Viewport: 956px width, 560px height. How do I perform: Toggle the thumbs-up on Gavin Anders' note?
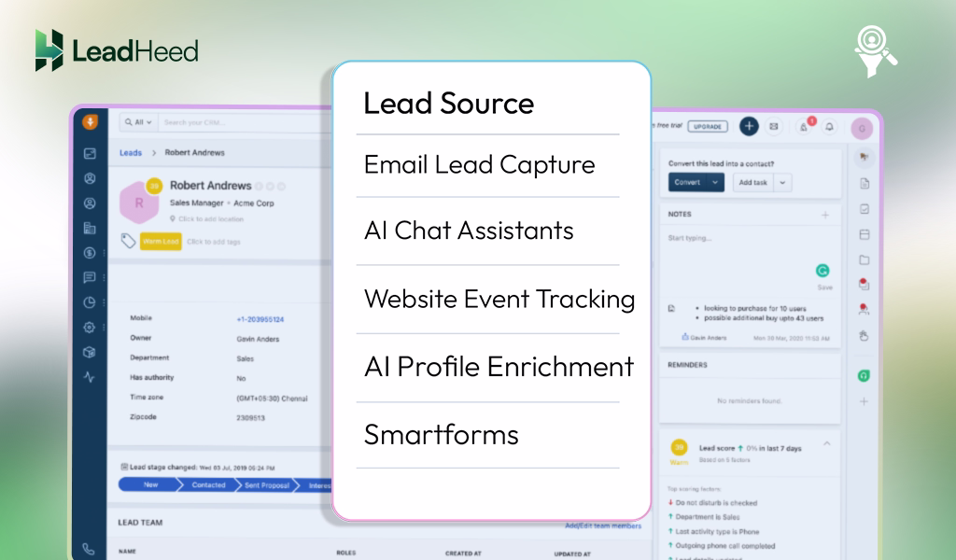(685, 338)
